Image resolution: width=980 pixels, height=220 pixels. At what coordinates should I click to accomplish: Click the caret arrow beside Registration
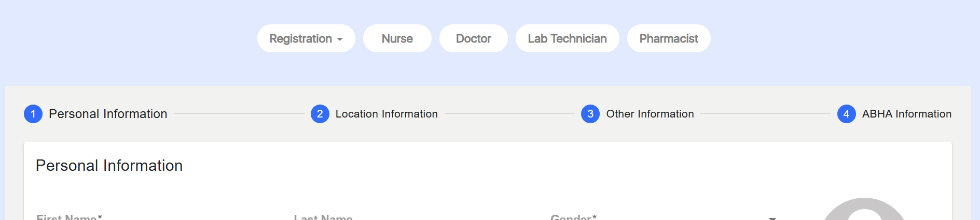(x=340, y=39)
